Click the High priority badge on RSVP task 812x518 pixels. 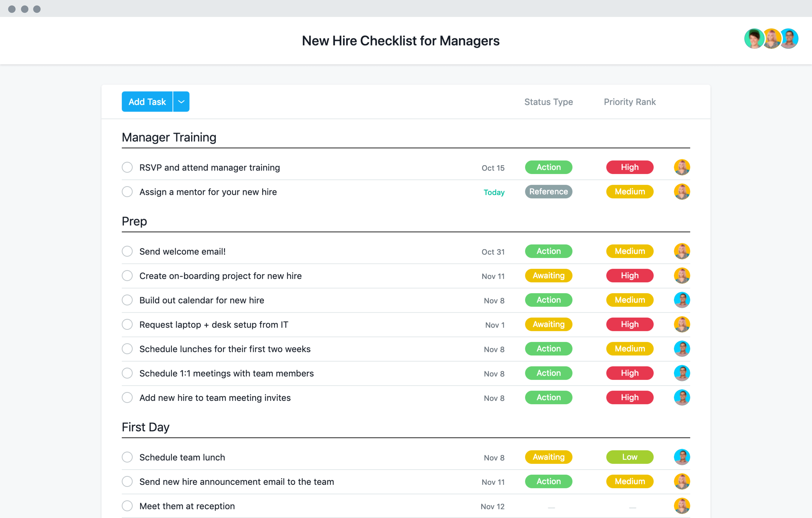(629, 167)
